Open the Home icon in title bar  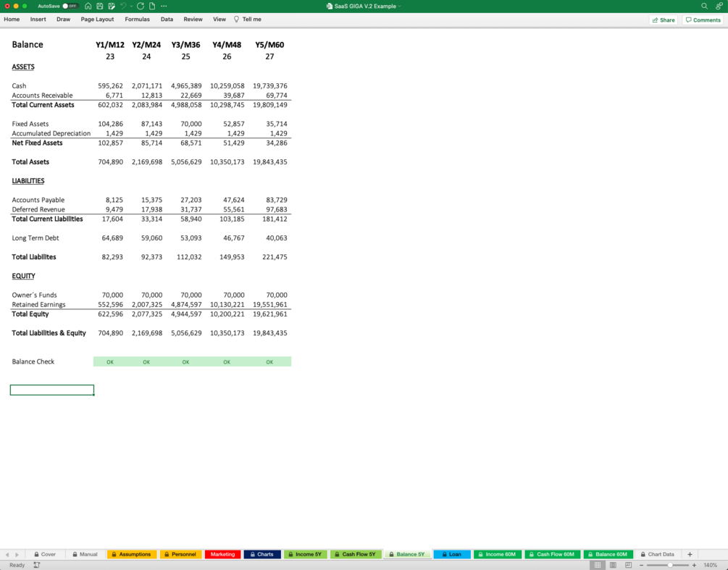click(x=88, y=6)
